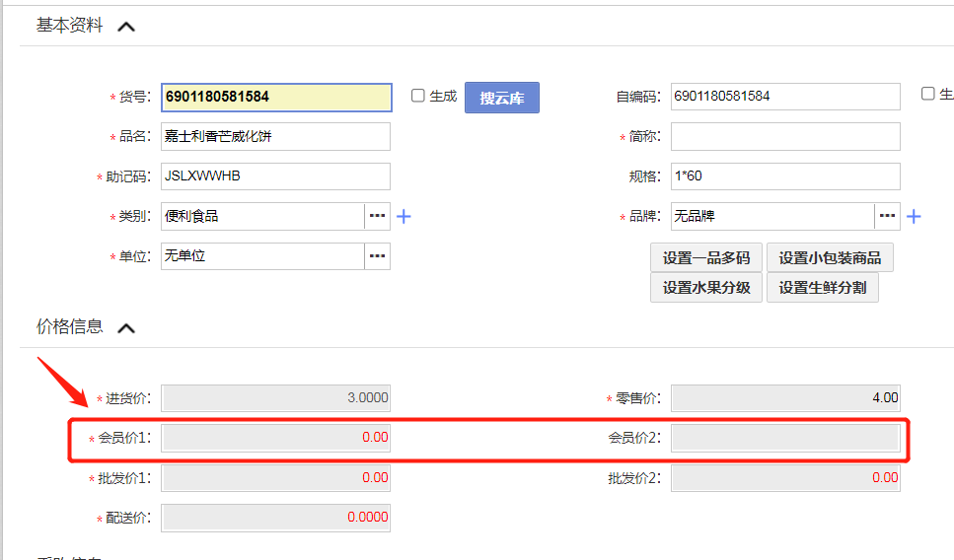Image resolution: width=954 pixels, height=560 pixels.
Task: Select the 规格 field showing 1*60
Action: tap(785, 176)
